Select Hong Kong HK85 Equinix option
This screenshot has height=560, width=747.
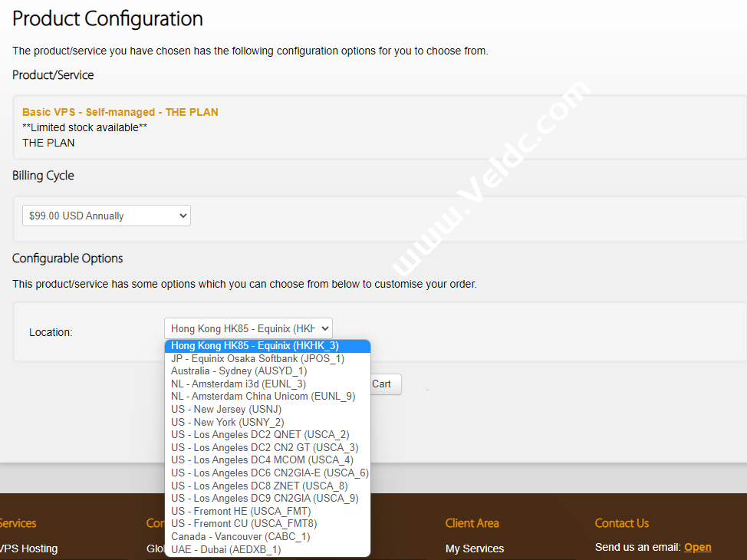(255, 346)
